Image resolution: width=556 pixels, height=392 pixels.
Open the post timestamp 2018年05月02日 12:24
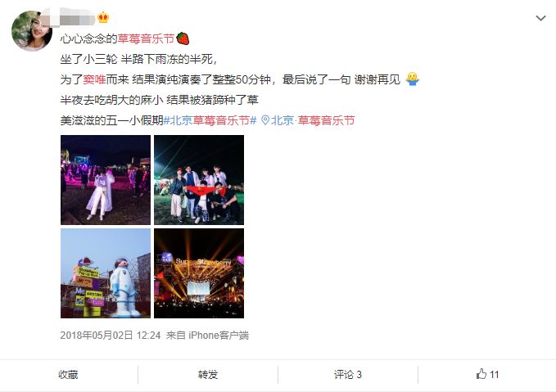tap(111, 335)
